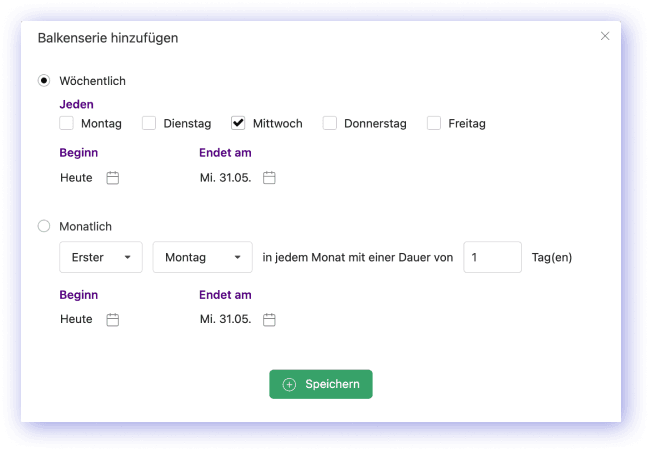This screenshot has width=650, height=451.
Task: Click weekly Beginn date text Heute
Action: pyautogui.click(x=76, y=178)
